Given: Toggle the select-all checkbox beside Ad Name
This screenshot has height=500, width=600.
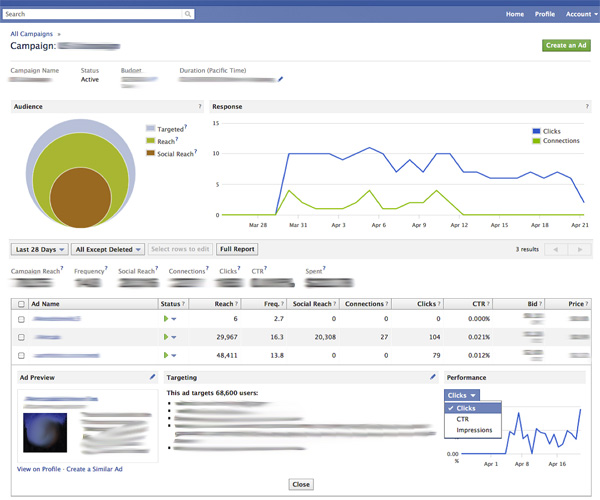Looking at the screenshot, I should (21, 304).
